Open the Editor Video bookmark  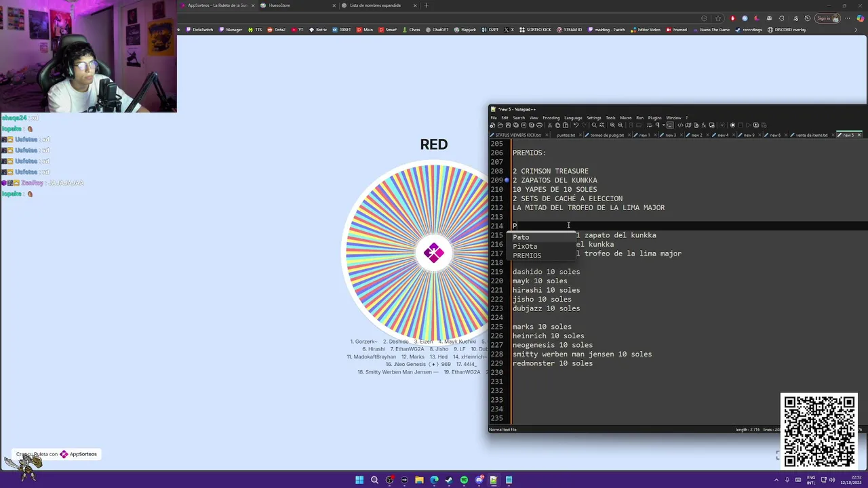pos(646,30)
